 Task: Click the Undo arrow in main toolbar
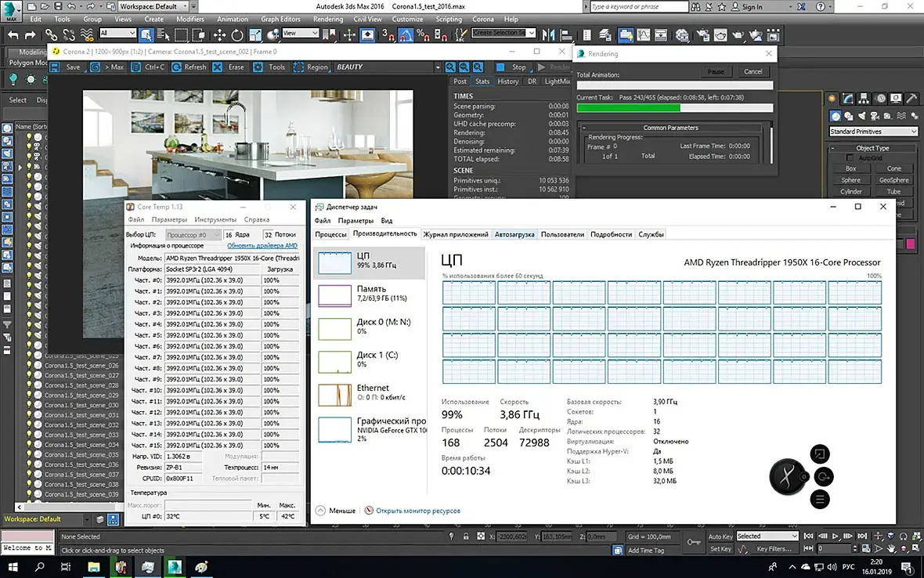(x=13, y=34)
